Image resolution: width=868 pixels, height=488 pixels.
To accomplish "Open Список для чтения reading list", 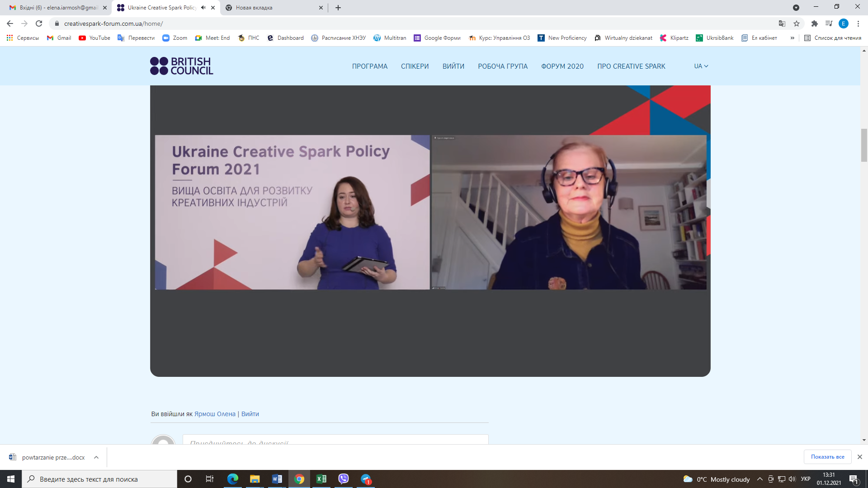I will tap(833, 38).
